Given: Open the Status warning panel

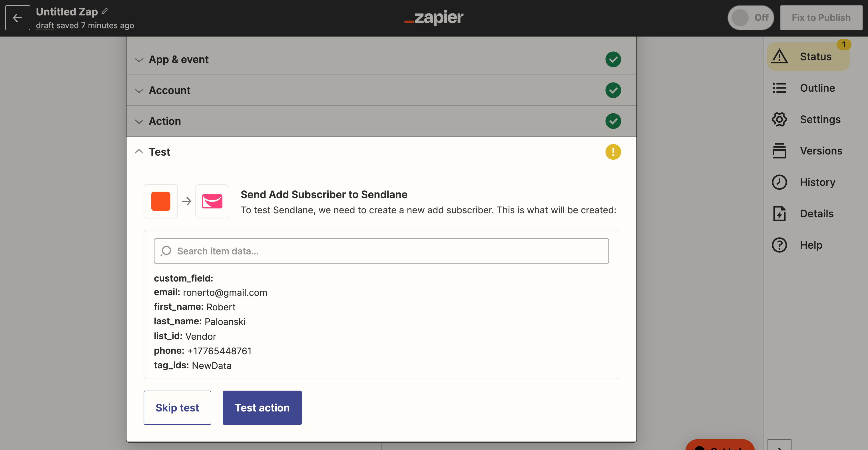Looking at the screenshot, I should [x=808, y=57].
